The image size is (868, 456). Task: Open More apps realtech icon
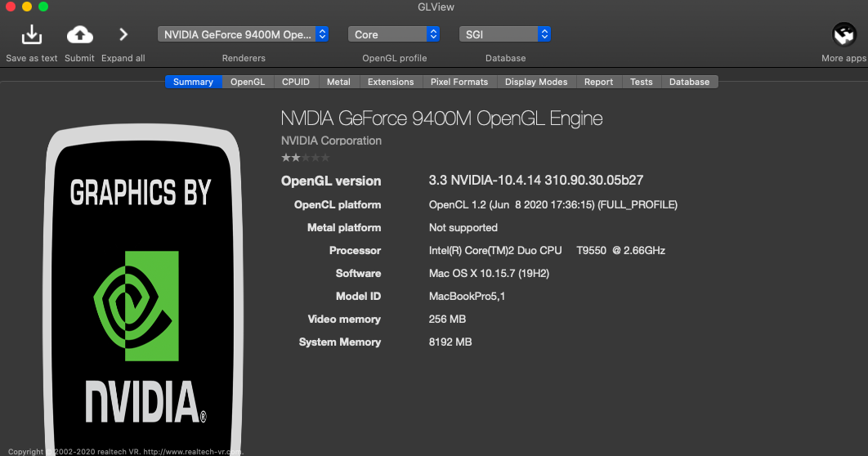(844, 34)
